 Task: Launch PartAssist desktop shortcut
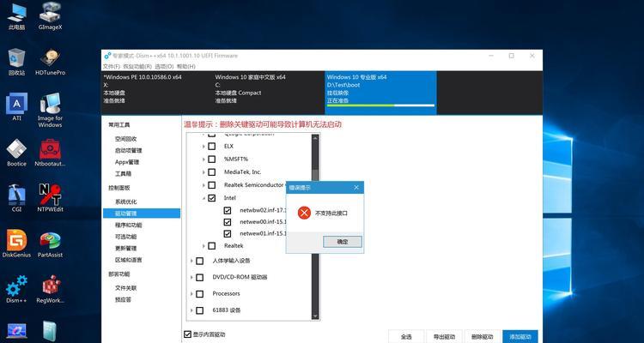50,244
